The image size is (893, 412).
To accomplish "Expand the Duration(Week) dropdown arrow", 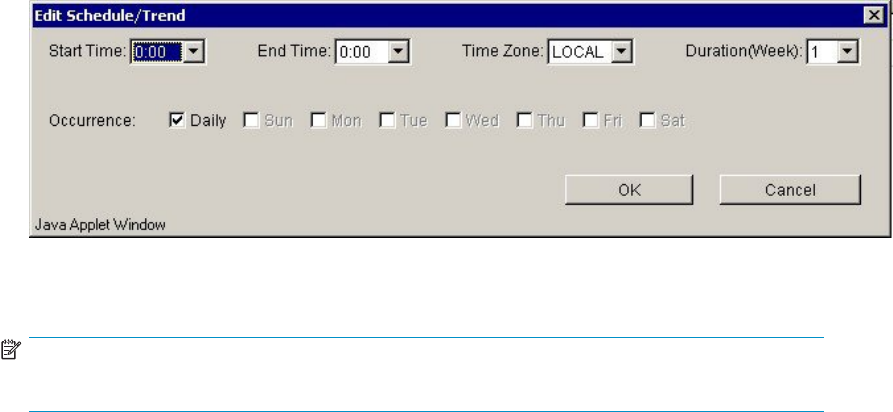I will point(849,52).
